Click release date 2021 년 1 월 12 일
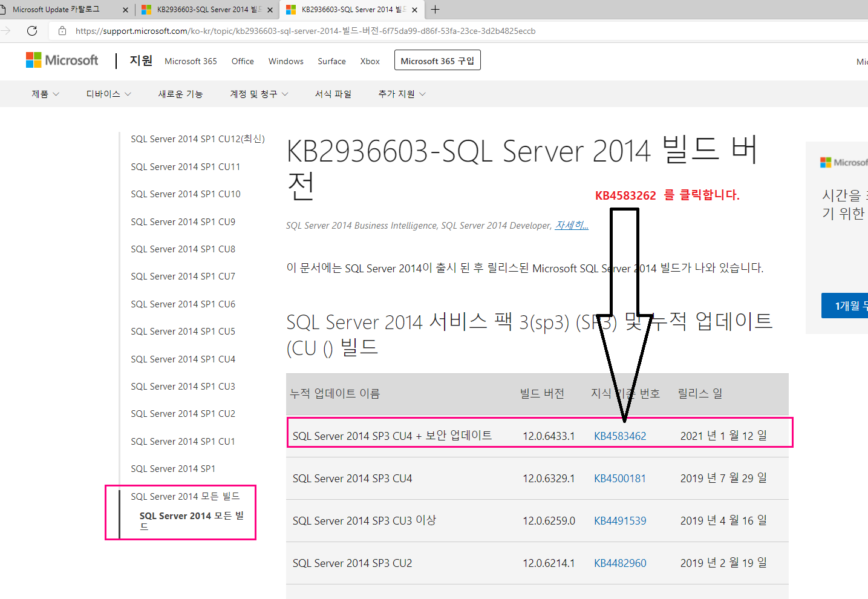This screenshot has height=599, width=868. pyautogui.click(x=723, y=436)
